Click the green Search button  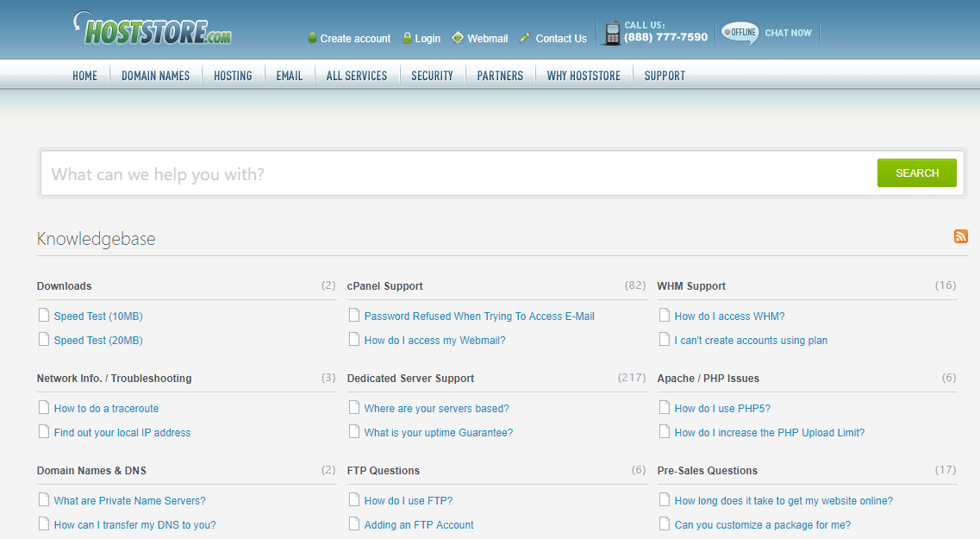[x=917, y=173]
